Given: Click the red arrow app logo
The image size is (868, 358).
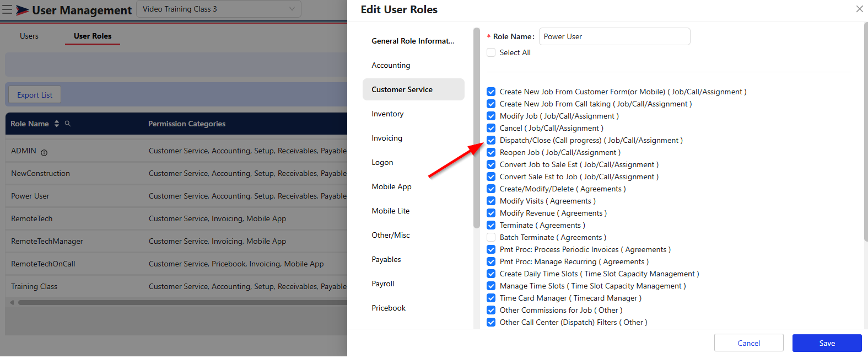Looking at the screenshot, I should point(22,10).
